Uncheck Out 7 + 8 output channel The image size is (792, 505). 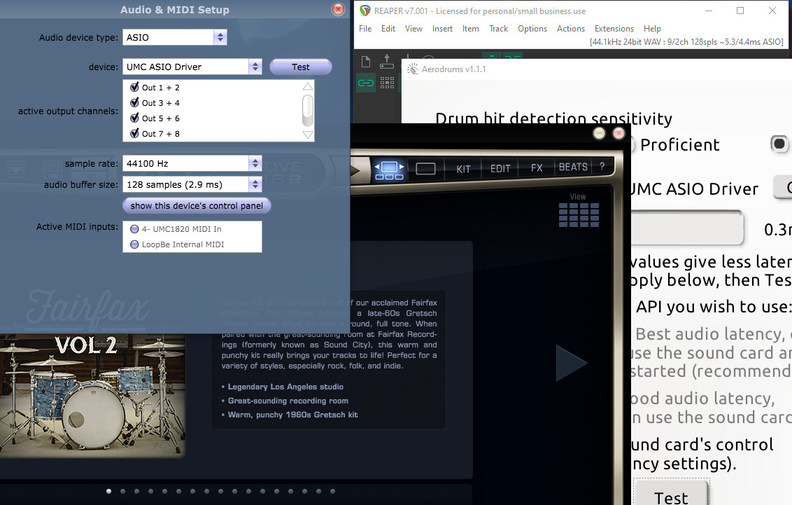(x=134, y=133)
